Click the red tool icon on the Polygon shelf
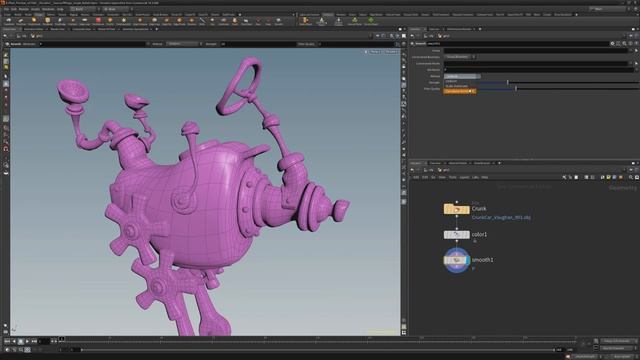This screenshot has height=360, width=640. pos(98,21)
